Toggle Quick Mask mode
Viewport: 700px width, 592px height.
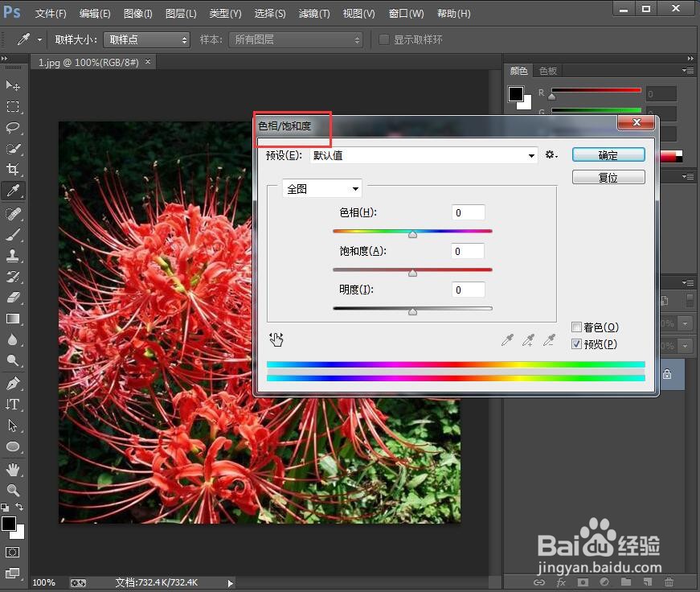click(x=13, y=553)
